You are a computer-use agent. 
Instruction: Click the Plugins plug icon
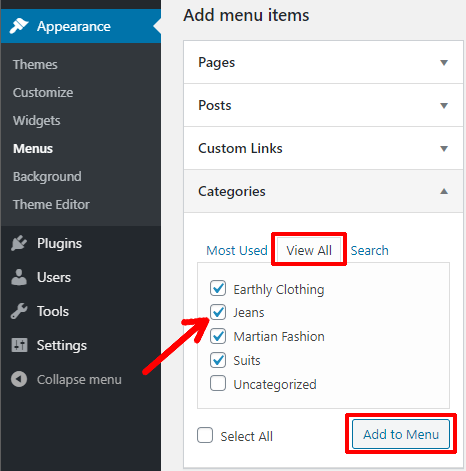pyautogui.click(x=19, y=243)
